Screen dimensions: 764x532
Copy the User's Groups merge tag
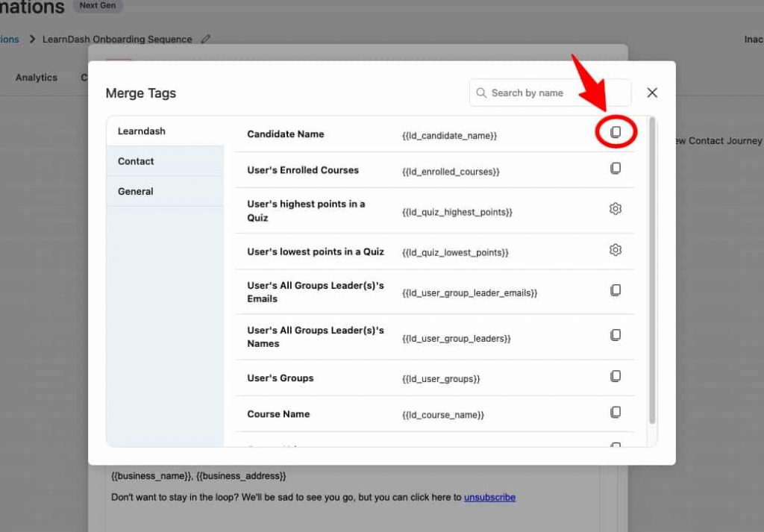(616, 375)
